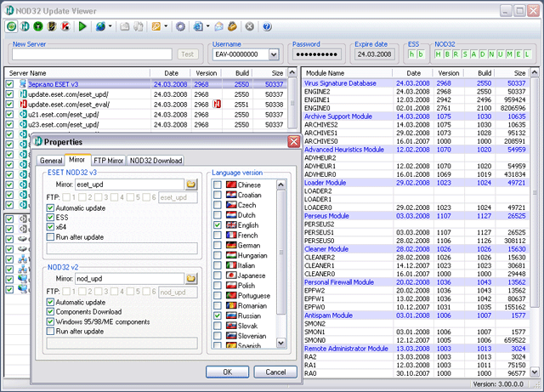Click the blue document web toolbar icon
The width and height of the screenshot is (544, 392).
pos(198,26)
